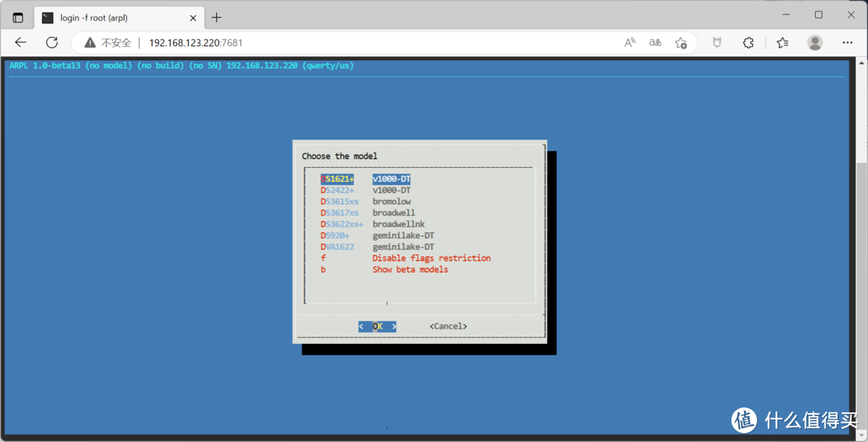The height and width of the screenshot is (442, 868).
Task: Add this page to favorites
Action: pyautogui.click(x=681, y=43)
